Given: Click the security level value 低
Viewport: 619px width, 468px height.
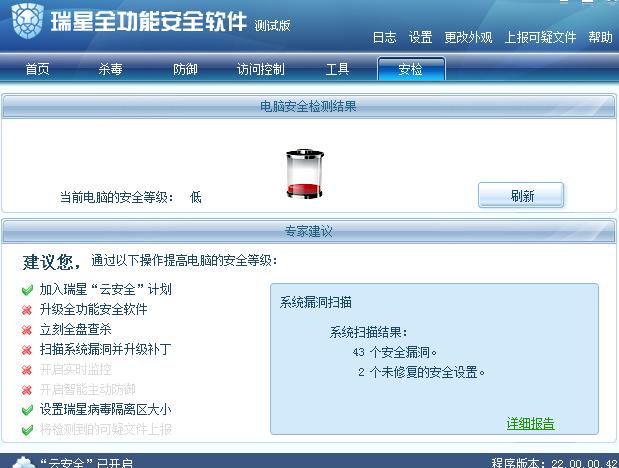Looking at the screenshot, I should click(195, 197).
